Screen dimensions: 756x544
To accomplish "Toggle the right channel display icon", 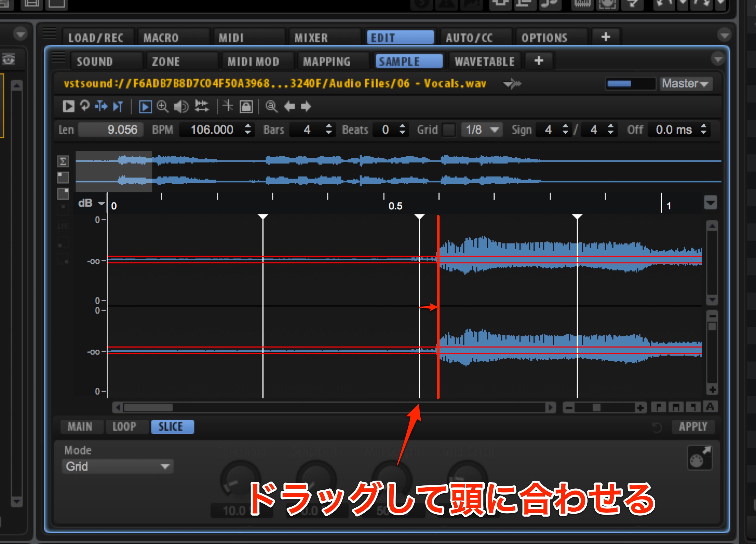I will (63, 193).
